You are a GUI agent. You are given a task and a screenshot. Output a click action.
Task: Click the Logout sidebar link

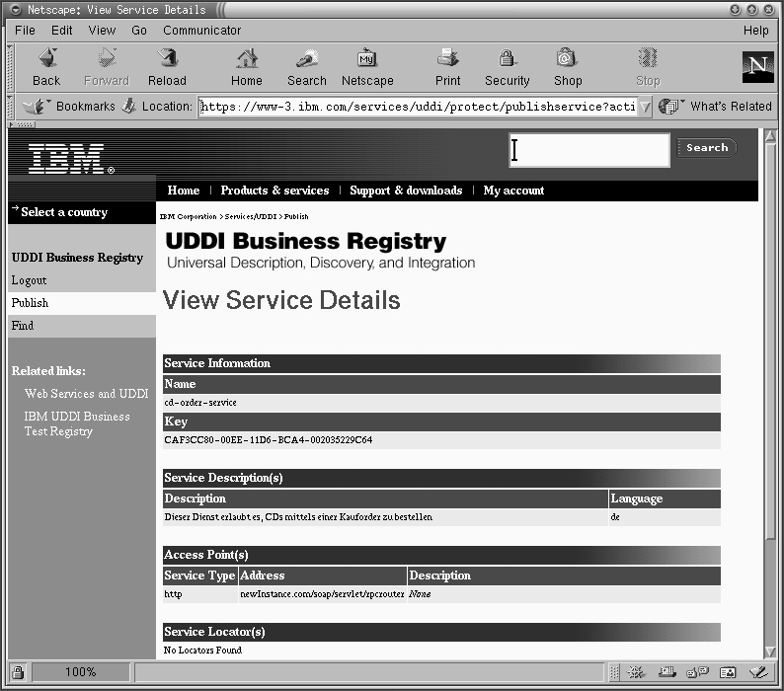click(29, 280)
